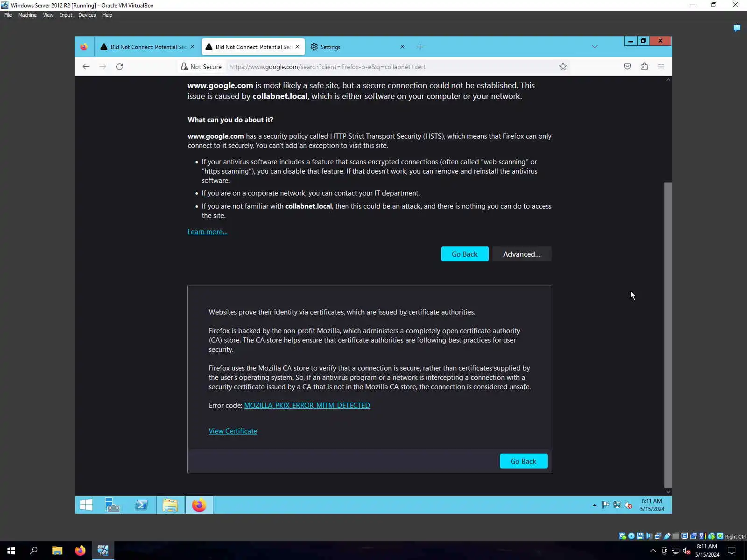Open guest Windows Start button
This screenshot has height=560, width=747.
(x=86, y=505)
